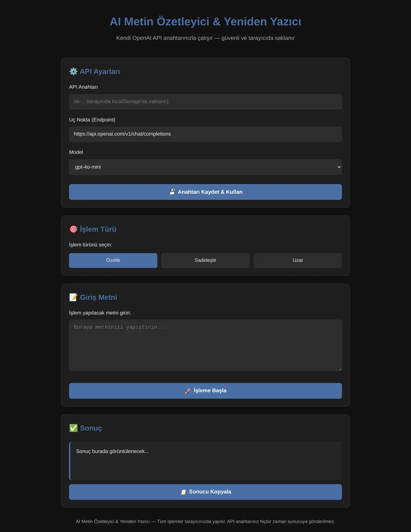Click the resize handle of the text area
The width and height of the screenshot is (411, 532).
(x=340, y=369)
